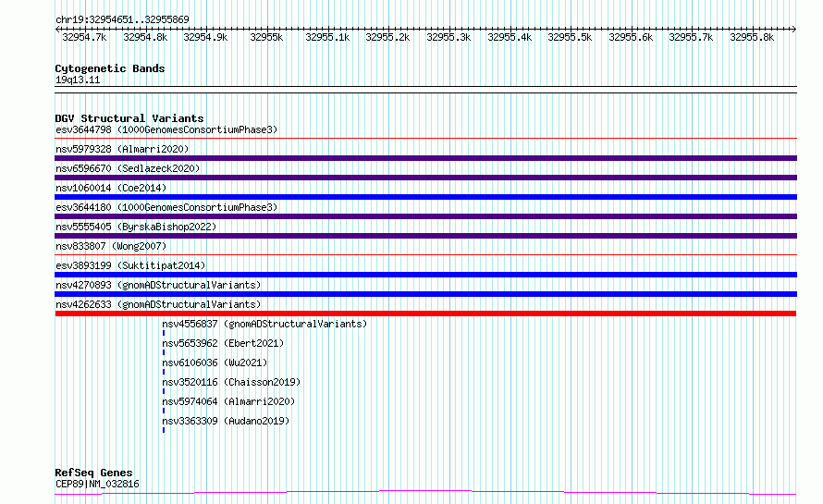Open variant nsv1060014 (Coe2014) label
The height and width of the screenshot is (504, 823).
pos(111,188)
